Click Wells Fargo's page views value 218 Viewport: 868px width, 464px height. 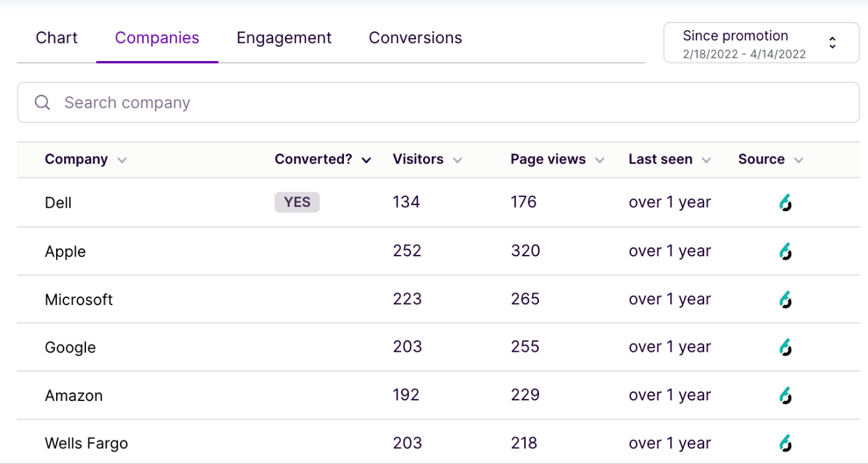[x=523, y=443]
